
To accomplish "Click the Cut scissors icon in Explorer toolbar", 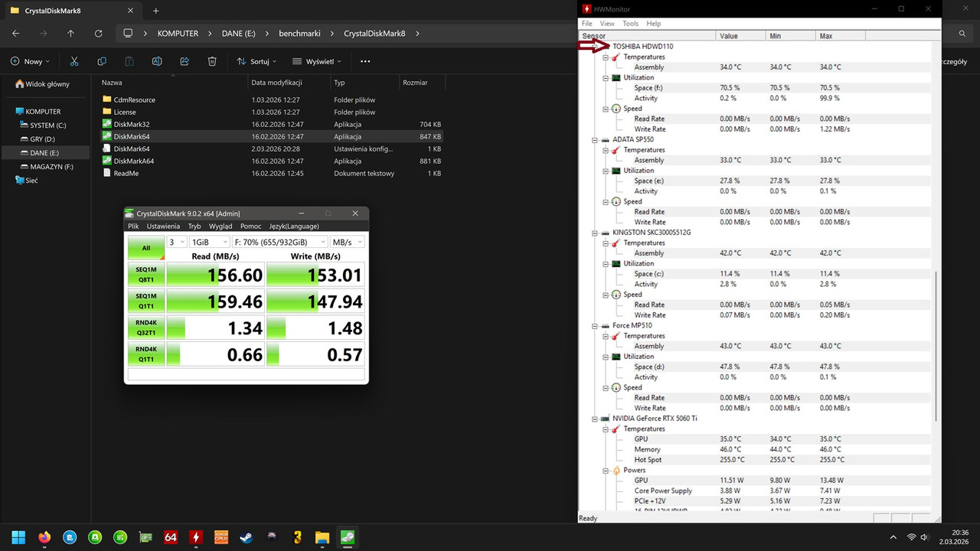I will point(74,61).
